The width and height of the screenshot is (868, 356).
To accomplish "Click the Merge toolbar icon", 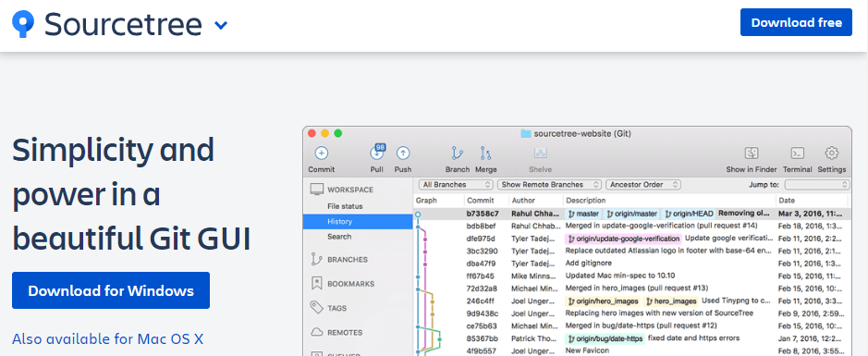I will [485, 153].
